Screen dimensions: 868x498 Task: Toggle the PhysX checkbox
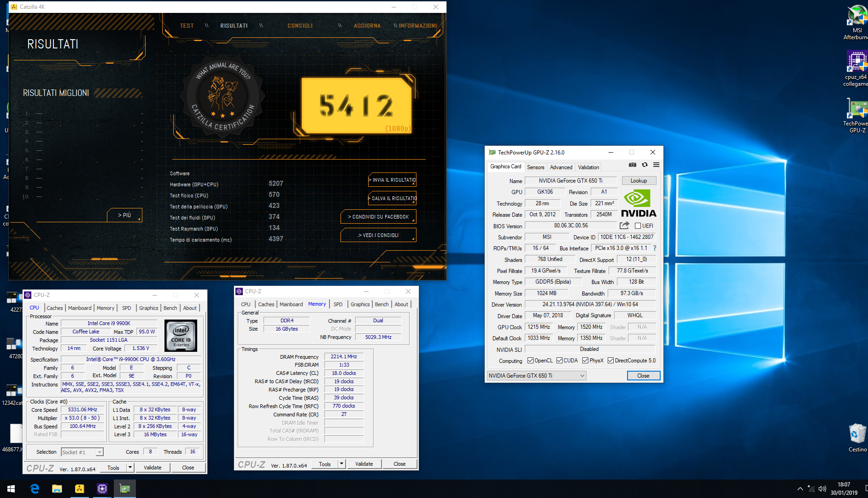pos(585,361)
